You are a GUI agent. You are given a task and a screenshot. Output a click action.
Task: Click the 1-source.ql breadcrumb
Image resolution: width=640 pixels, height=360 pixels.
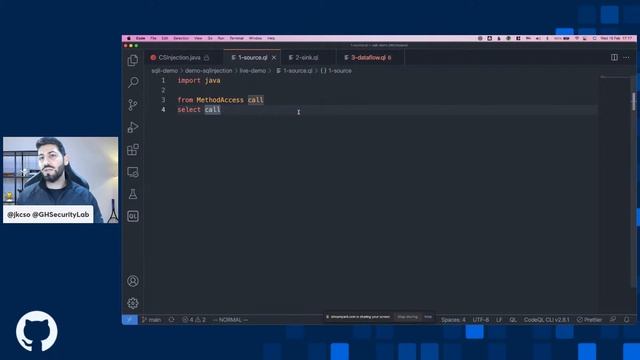[x=294, y=71]
